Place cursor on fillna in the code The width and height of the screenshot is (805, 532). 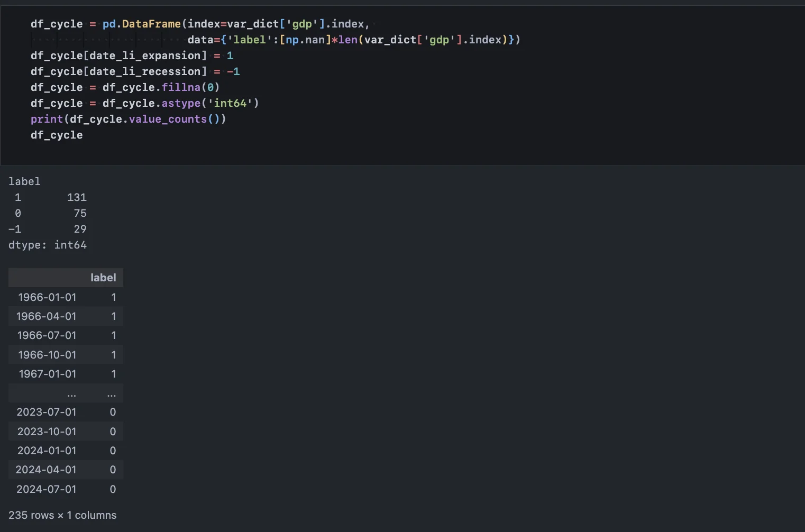click(181, 87)
